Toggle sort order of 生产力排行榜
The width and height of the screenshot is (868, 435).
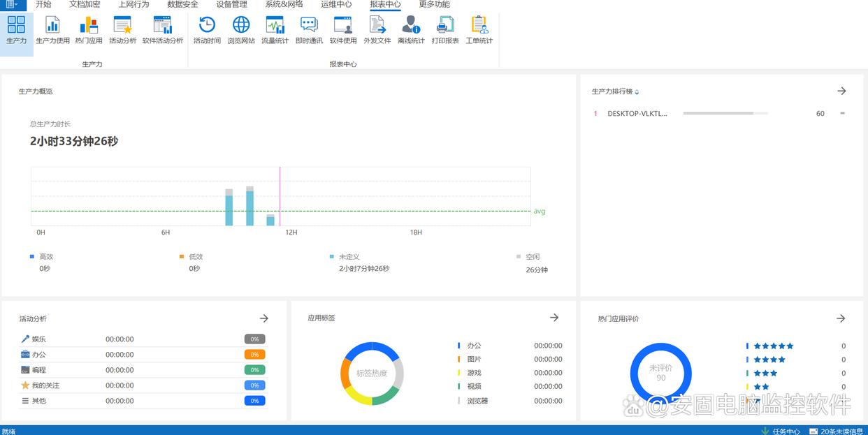[637, 92]
